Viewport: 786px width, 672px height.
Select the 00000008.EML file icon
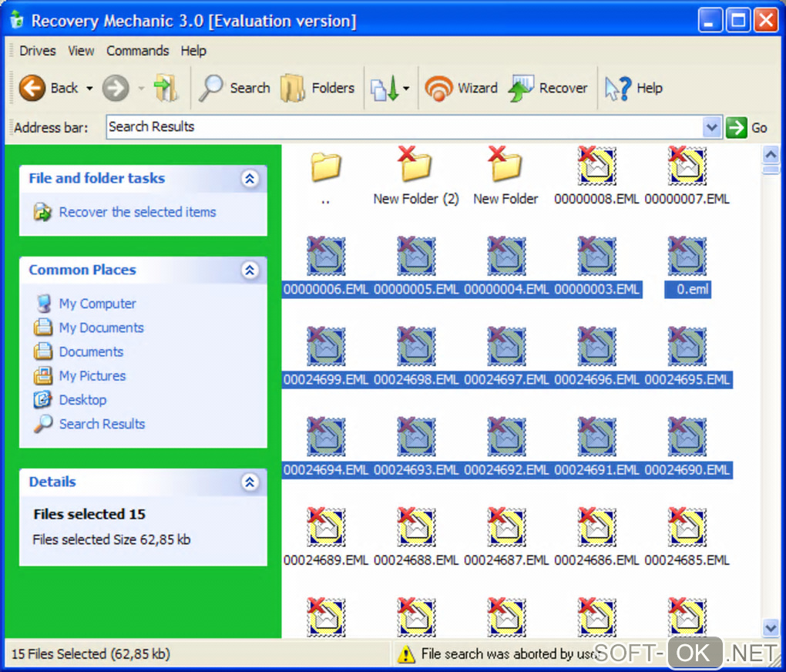596,166
